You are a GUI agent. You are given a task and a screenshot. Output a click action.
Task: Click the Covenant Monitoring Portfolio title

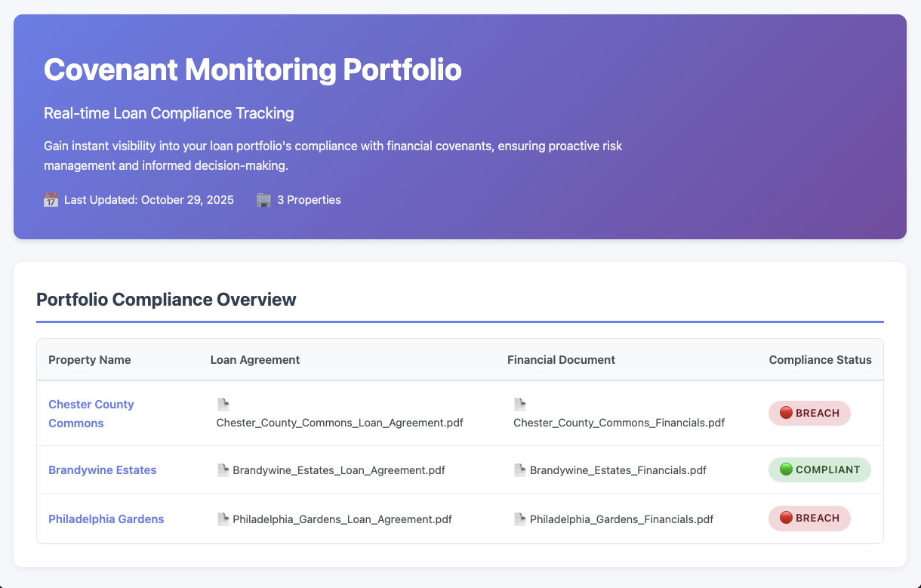254,69
